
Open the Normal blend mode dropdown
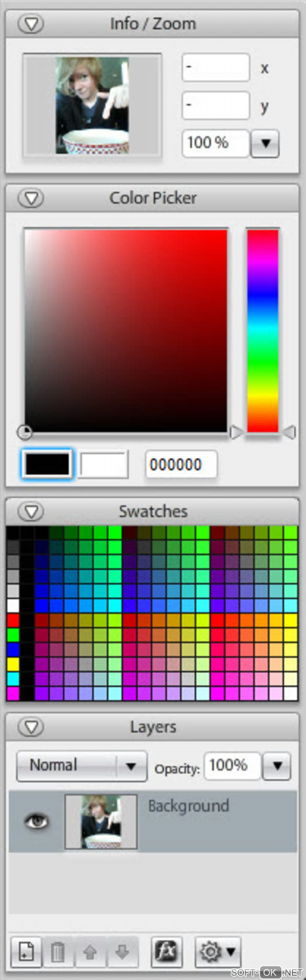82,766
